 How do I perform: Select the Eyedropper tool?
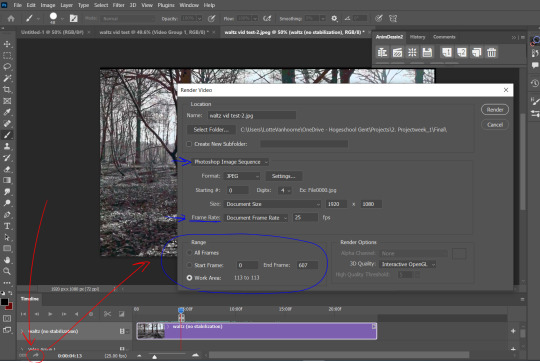click(7, 112)
